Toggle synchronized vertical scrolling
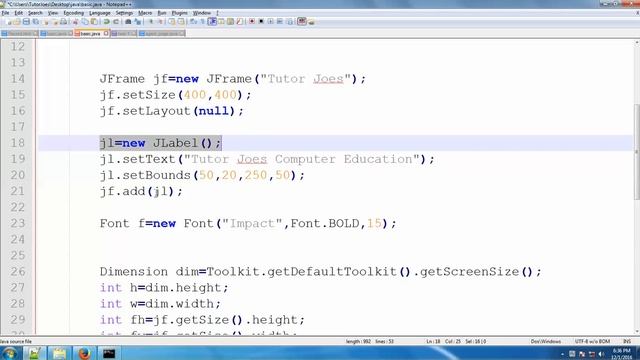 point(172,22)
